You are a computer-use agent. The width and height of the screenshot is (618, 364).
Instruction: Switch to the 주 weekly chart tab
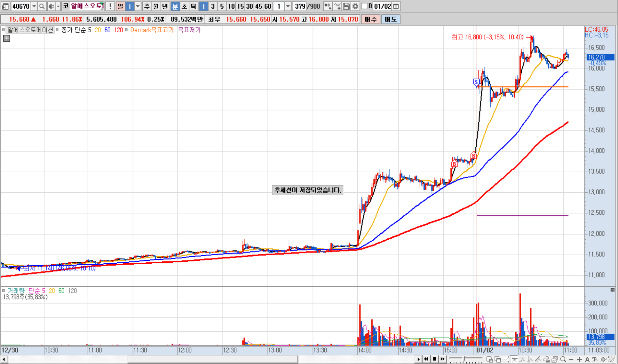(x=147, y=6)
